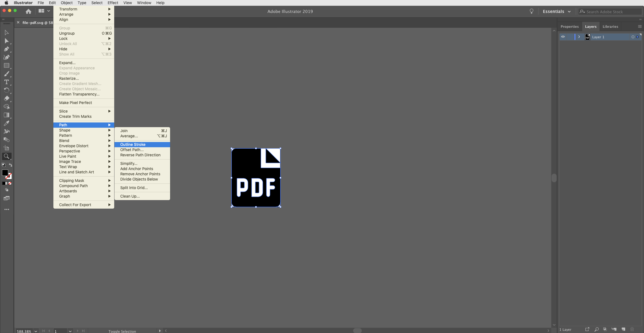Toggle Layer 1 visibility eye icon
The image size is (644, 333).
pos(563,37)
